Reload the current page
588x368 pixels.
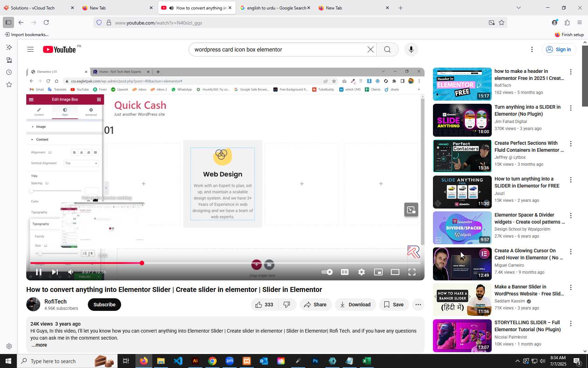click(46, 22)
